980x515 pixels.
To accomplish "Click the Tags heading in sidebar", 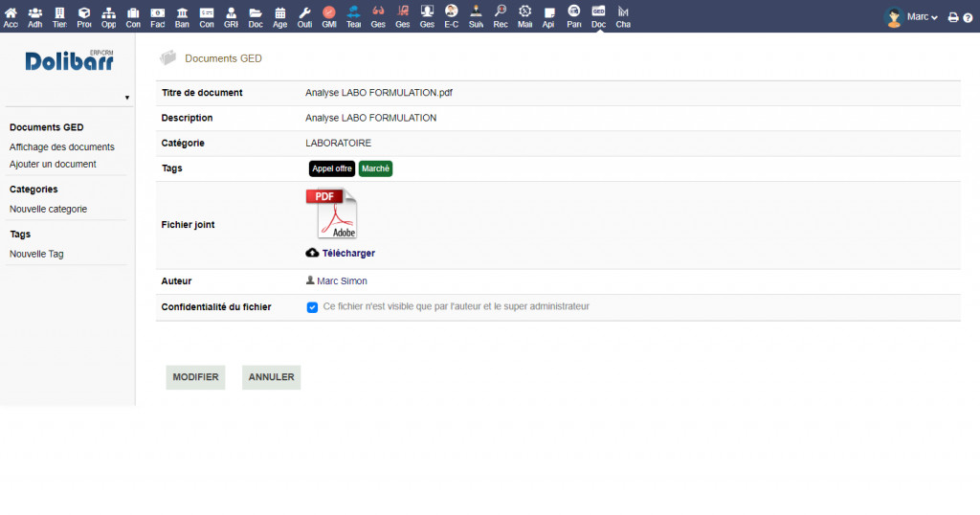I will click(x=20, y=234).
